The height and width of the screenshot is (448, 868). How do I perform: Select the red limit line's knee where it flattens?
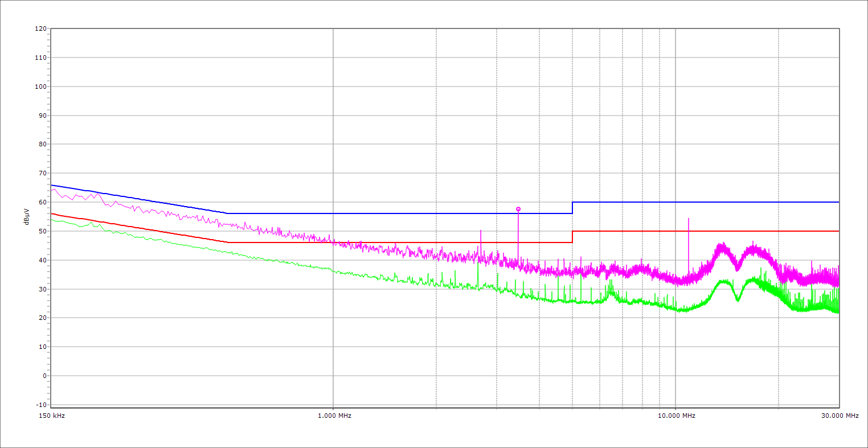(228, 243)
